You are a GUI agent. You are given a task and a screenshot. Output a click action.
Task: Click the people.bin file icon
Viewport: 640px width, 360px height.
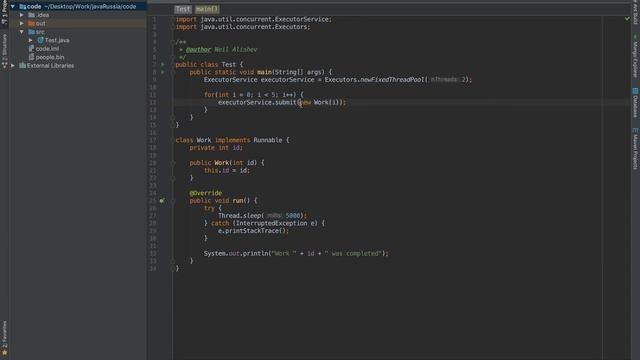pyautogui.click(x=31, y=57)
